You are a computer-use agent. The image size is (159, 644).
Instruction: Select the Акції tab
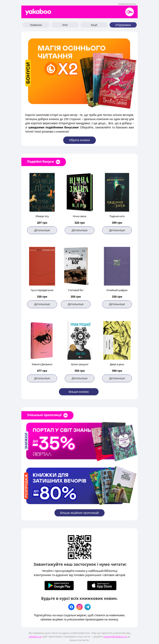(94, 25)
